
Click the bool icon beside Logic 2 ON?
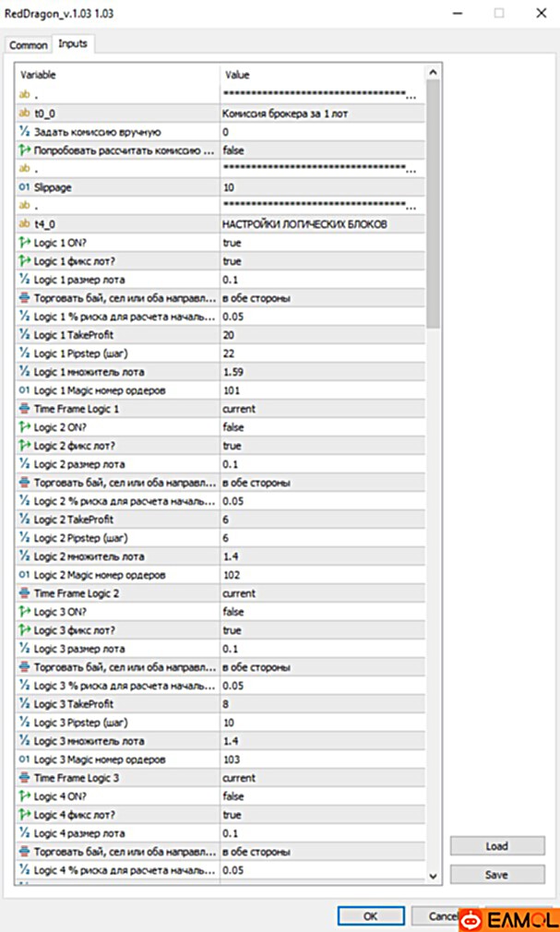pos(24,426)
